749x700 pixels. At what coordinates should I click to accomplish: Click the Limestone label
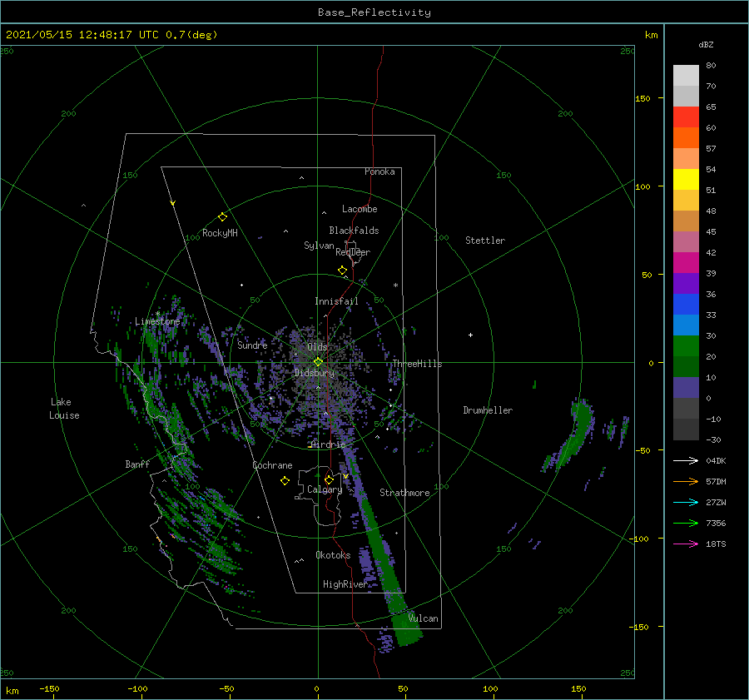[157, 321]
